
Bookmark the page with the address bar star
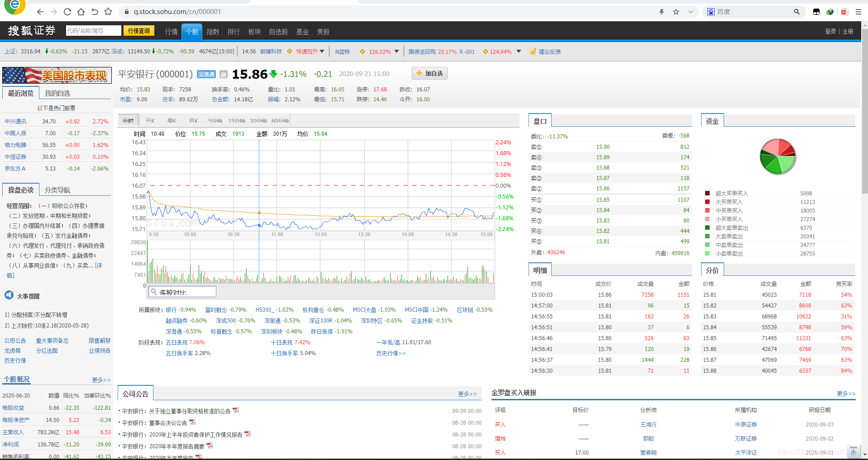point(676,12)
